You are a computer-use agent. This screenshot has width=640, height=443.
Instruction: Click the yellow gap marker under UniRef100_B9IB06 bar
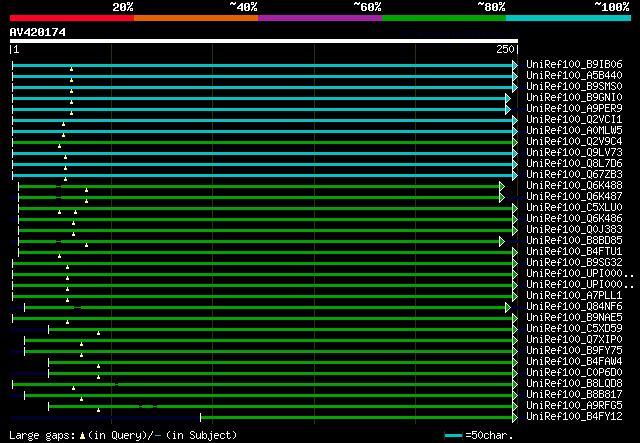[71, 69]
